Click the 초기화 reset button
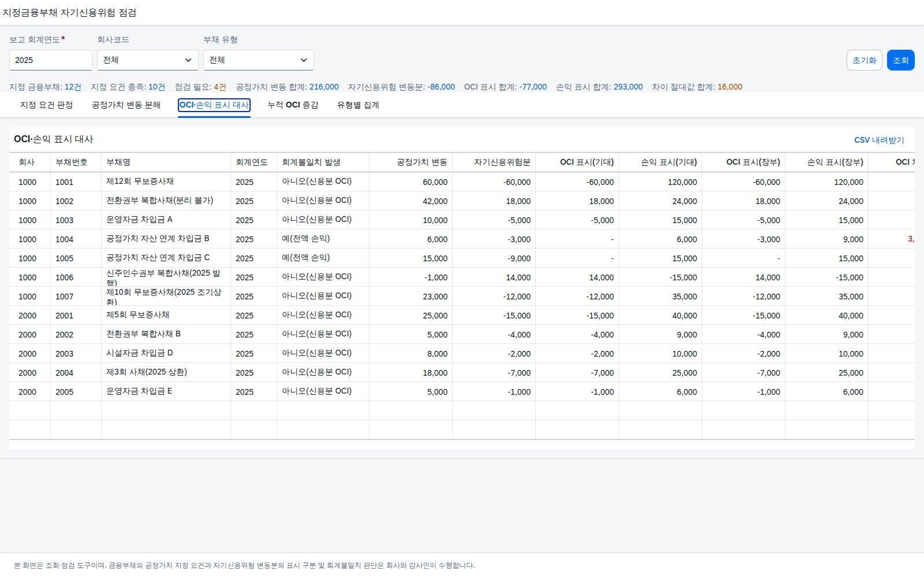The height and width of the screenshot is (578, 924). 865,60
